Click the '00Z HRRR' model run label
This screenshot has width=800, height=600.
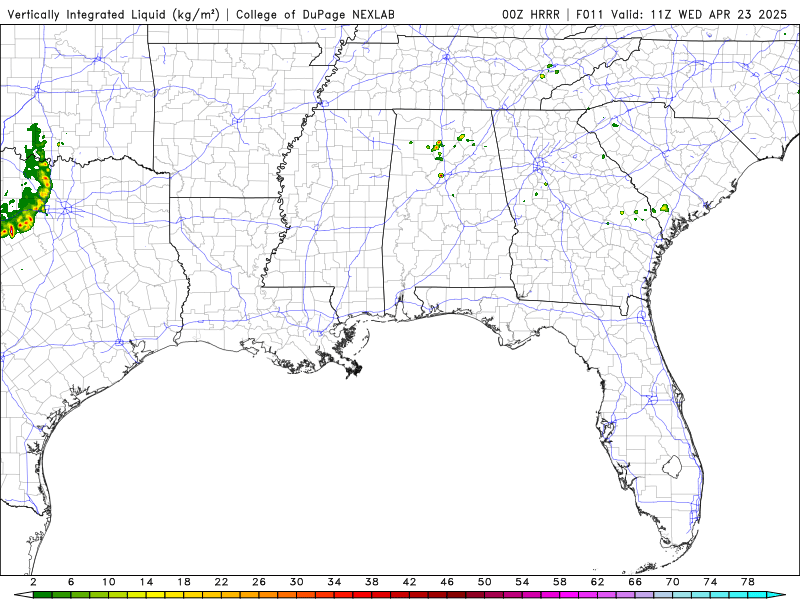[x=531, y=14]
